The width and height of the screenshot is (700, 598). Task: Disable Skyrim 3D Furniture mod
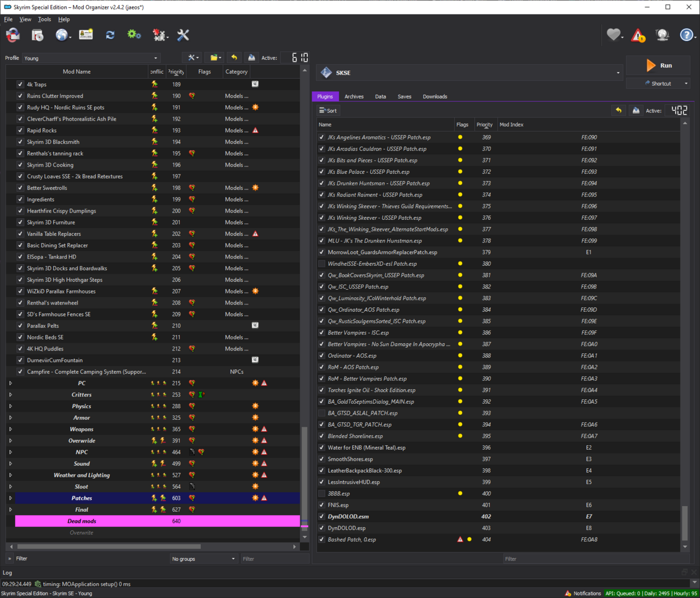click(20, 222)
